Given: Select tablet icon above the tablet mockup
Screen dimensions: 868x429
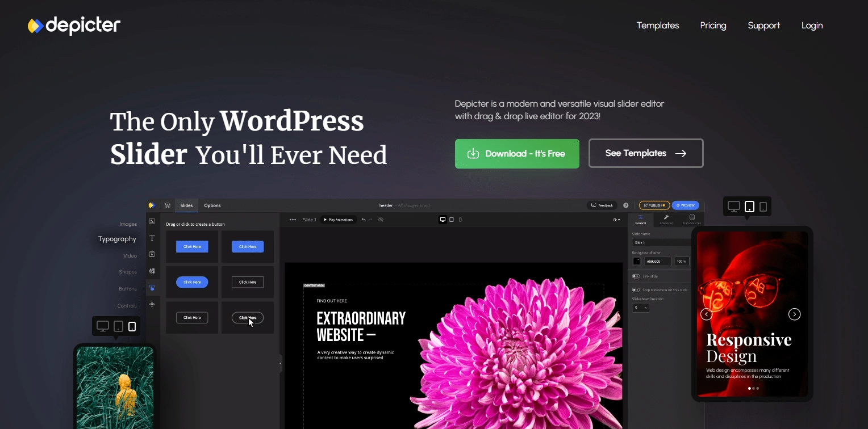Looking at the screenshot, I should [749, 207].
